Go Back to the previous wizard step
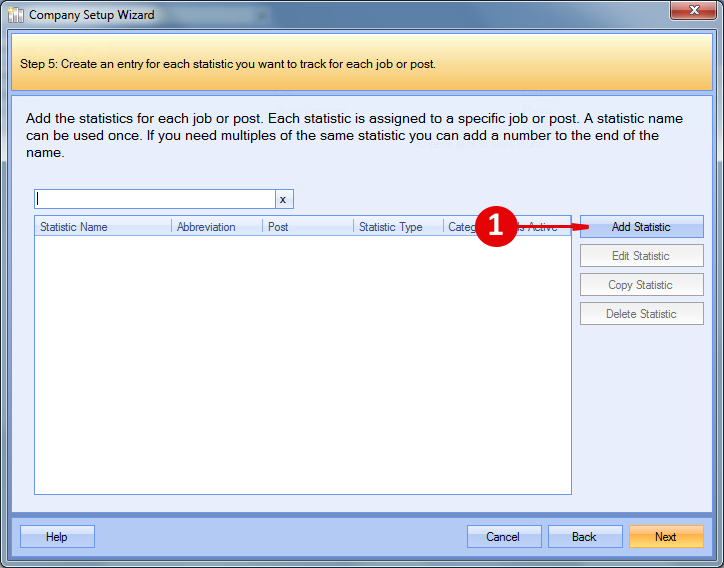The image size is (724, 568). [585, 537]
